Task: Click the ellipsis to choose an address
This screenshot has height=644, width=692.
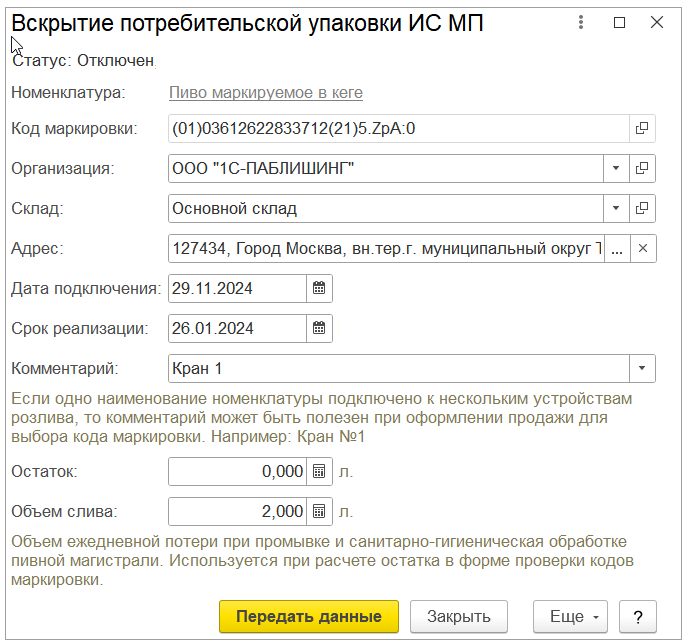Action: point(617,248)
